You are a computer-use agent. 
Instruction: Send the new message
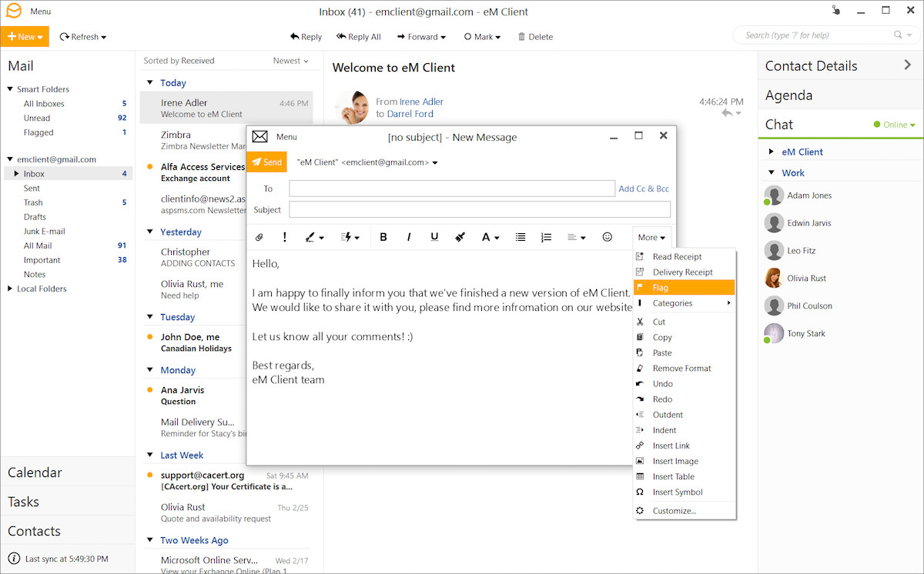pos(266,162)
